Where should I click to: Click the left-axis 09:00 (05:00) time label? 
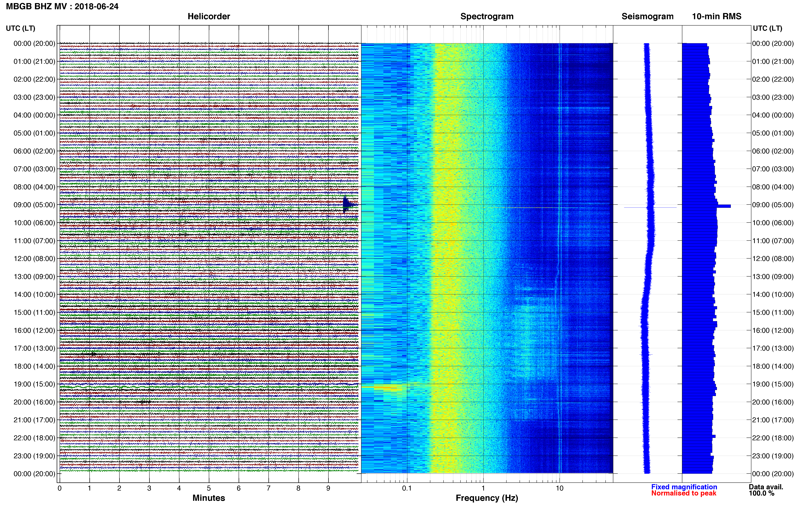click(34, 205)
